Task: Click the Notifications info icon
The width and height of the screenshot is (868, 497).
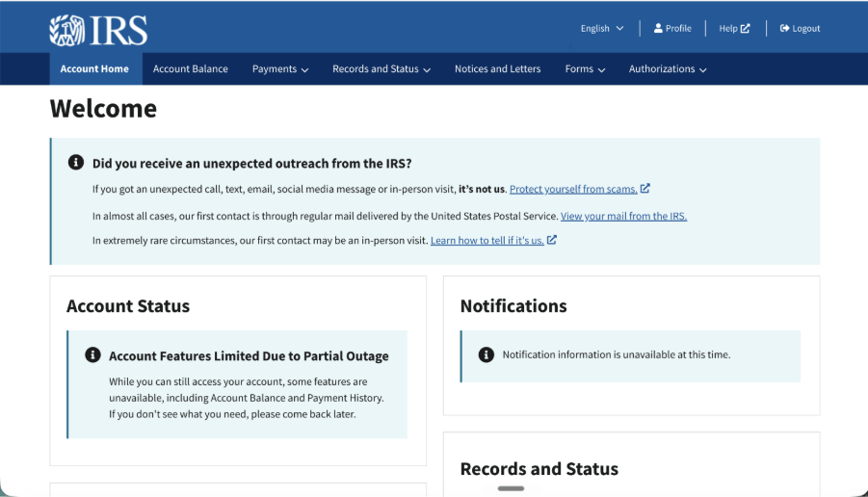Action: (x=487, y=354)
